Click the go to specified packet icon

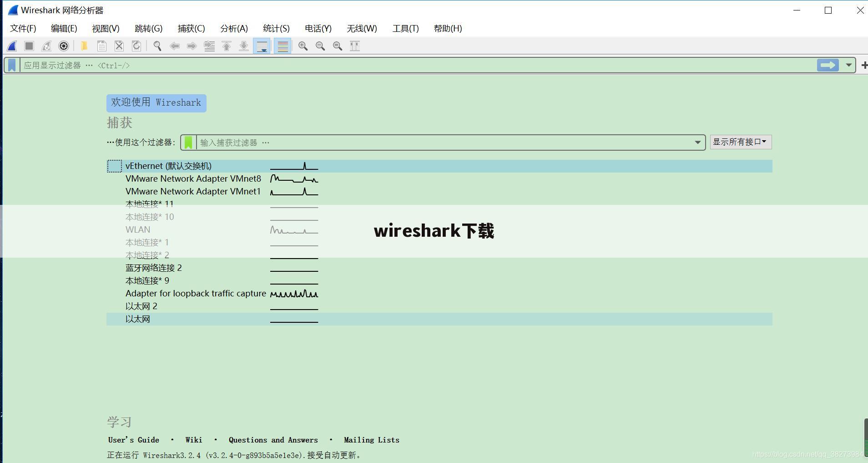[209, 46]
